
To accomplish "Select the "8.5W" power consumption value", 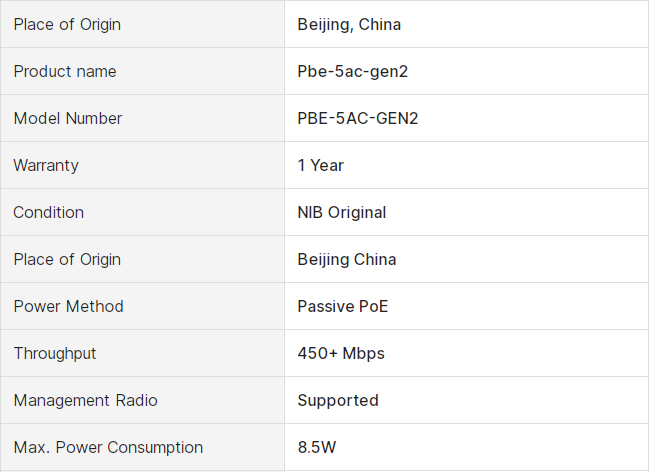I will click(x=317, y=447).
